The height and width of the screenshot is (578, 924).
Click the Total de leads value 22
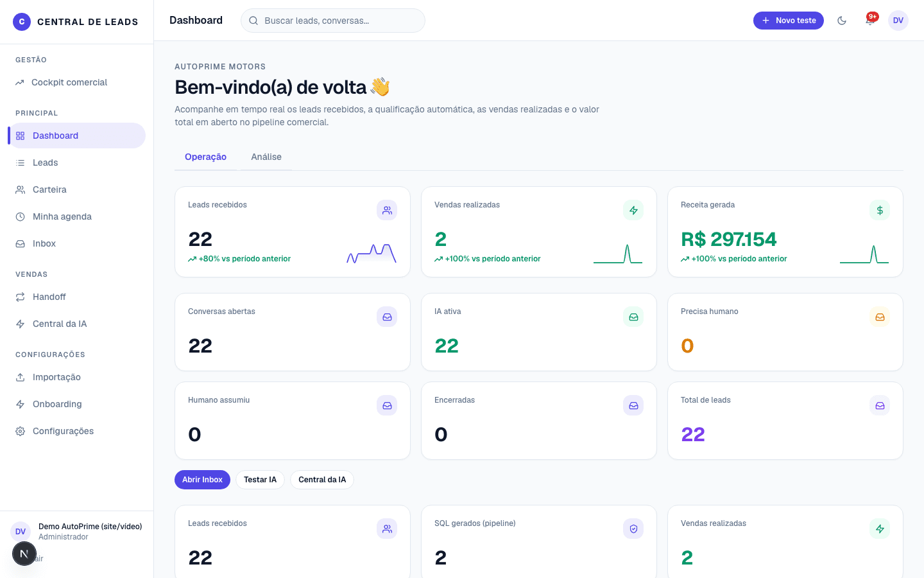[x=693, y=434]
